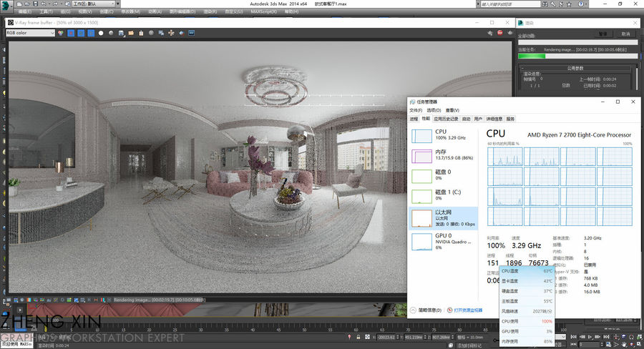Click the duplicate to Max frame buffer icon
Image resolution: width=644 pixels, height=349 pixels.
(x=161, y=33)
